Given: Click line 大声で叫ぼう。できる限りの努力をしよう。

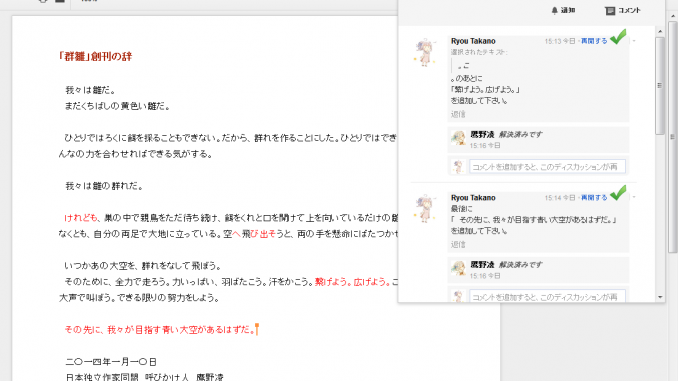Looking at the screenshot, I should coord(139,298).
